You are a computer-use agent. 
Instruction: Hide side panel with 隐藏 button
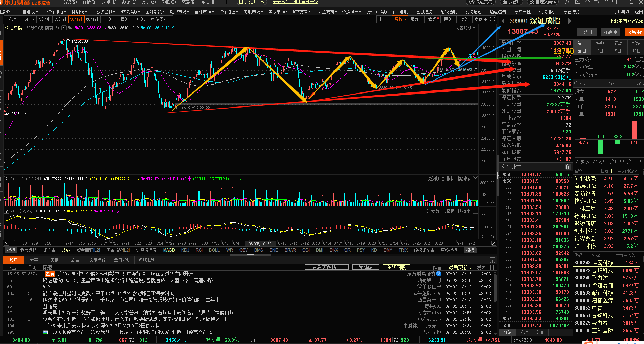point(480,19)
